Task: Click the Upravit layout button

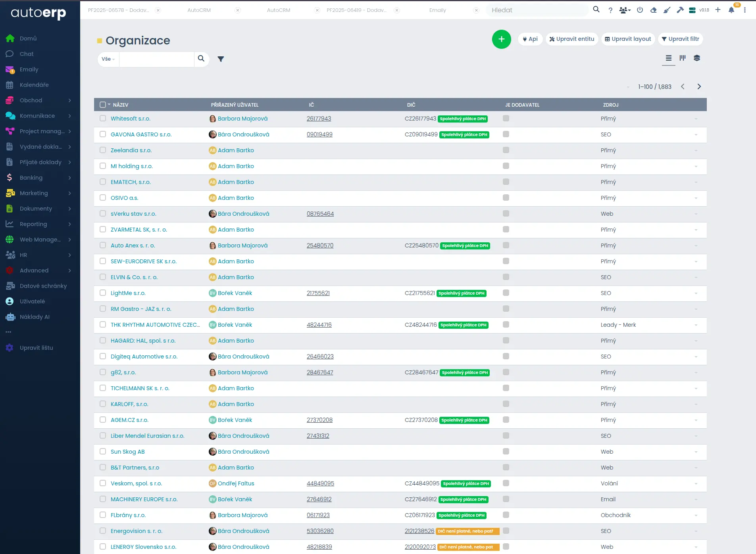Action: tap(628, 39)
